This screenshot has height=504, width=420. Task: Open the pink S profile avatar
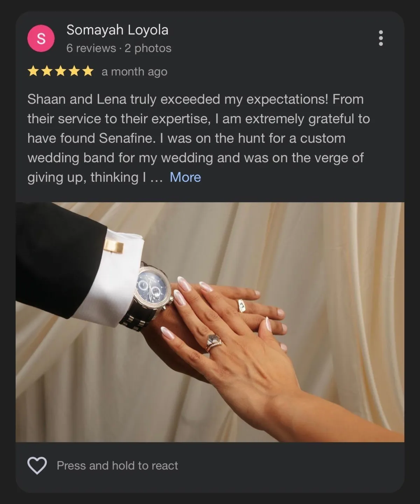click(x=41, y=38)
